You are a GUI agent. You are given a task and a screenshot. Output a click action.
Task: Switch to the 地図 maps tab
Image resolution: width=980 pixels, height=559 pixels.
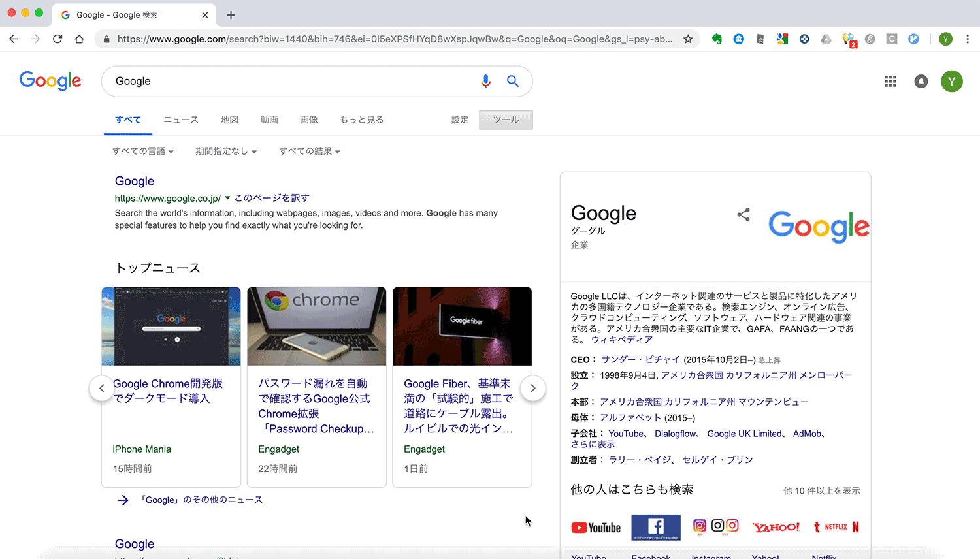pyautogui.click(x=229, y=120)
